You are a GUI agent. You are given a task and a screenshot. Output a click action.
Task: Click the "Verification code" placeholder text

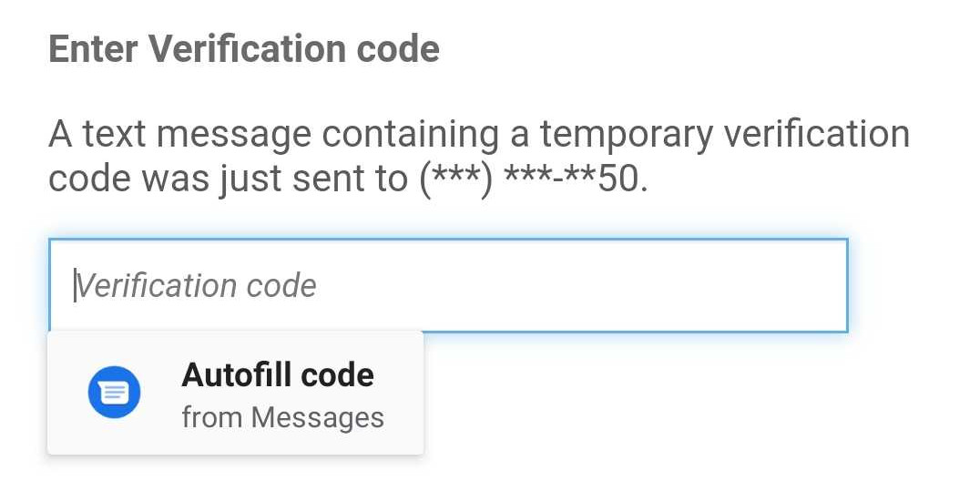197,286
